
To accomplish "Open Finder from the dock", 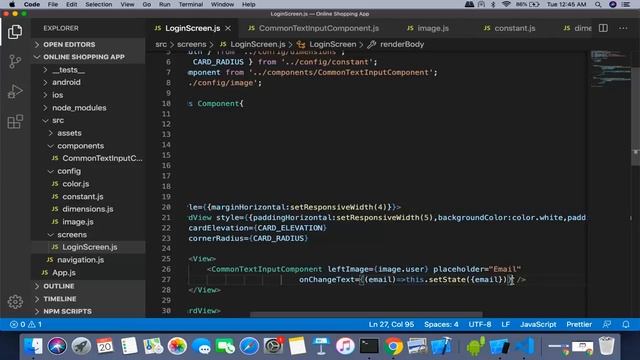I will pos(33,346).
